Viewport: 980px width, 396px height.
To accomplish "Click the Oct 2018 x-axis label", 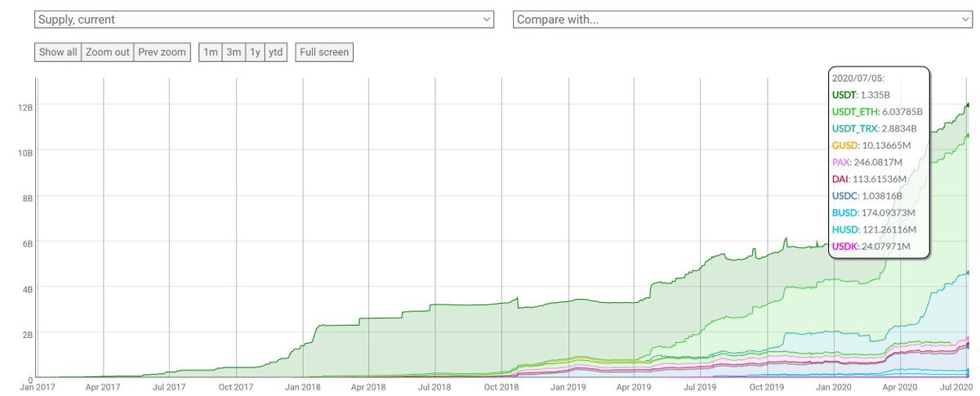I will (501, 387).
